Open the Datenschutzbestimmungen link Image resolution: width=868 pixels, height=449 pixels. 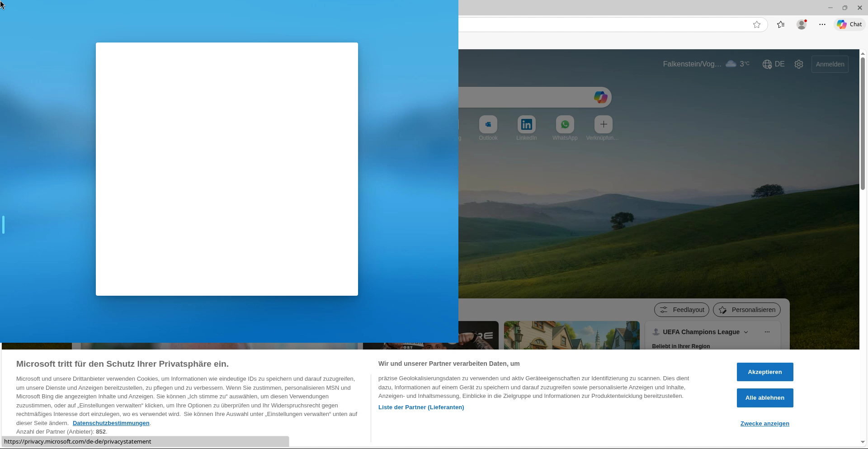[x=111, y=423]
